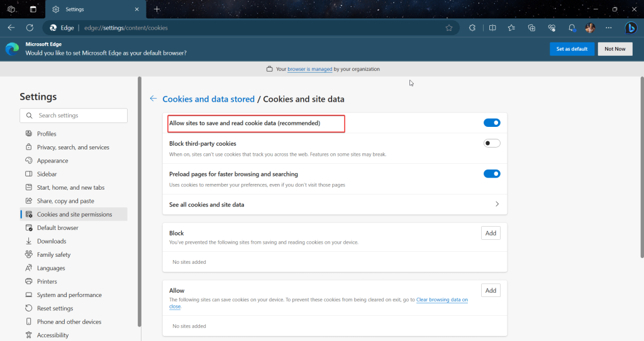Enable Block third-party cookies switch

[x=492, y=143]
